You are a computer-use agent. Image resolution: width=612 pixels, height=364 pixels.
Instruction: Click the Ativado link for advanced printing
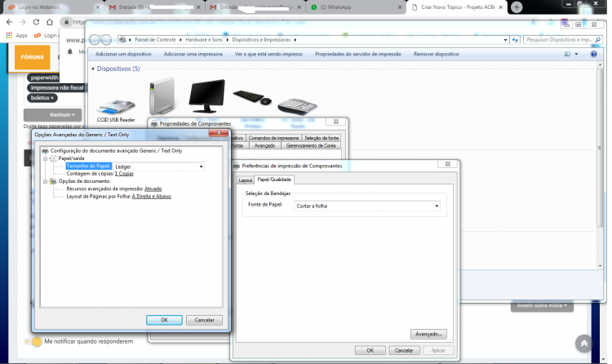click(x=153, y=189)
